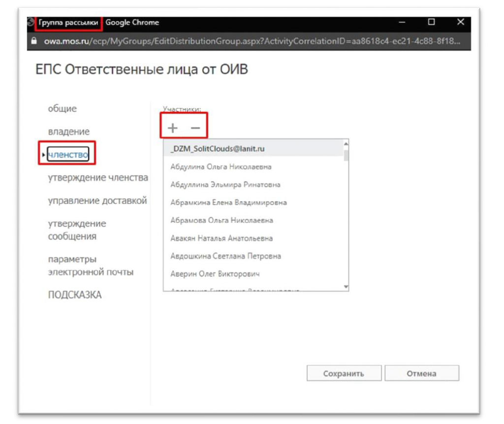Click the lock icon in address bar
504x424 pixels.
[x=33, y=41]
